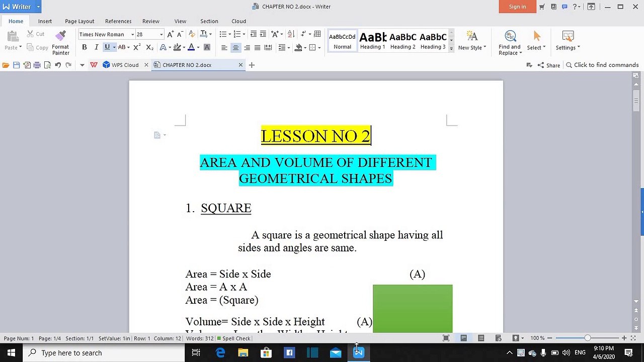Switch to web layout view in the status bar
This screenshot has height=362, width=644.
[498, 338]
